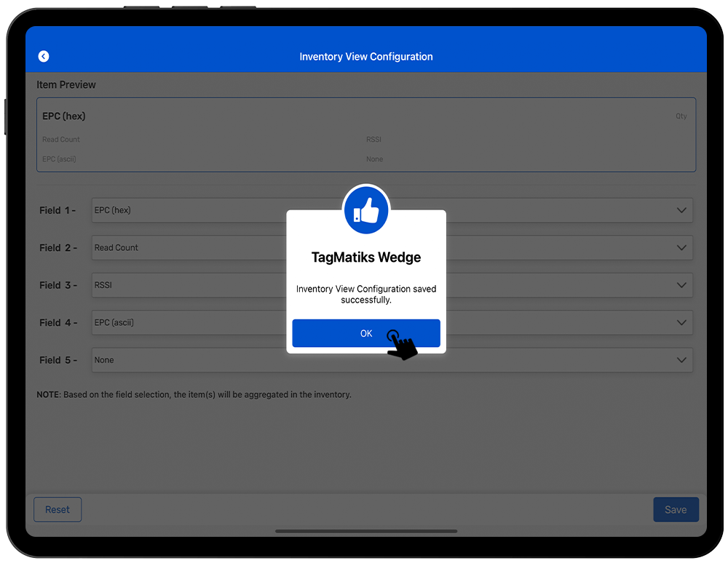Tap the saved successfully message text
This screenshot has height=563, width=728.
point(366,295)
